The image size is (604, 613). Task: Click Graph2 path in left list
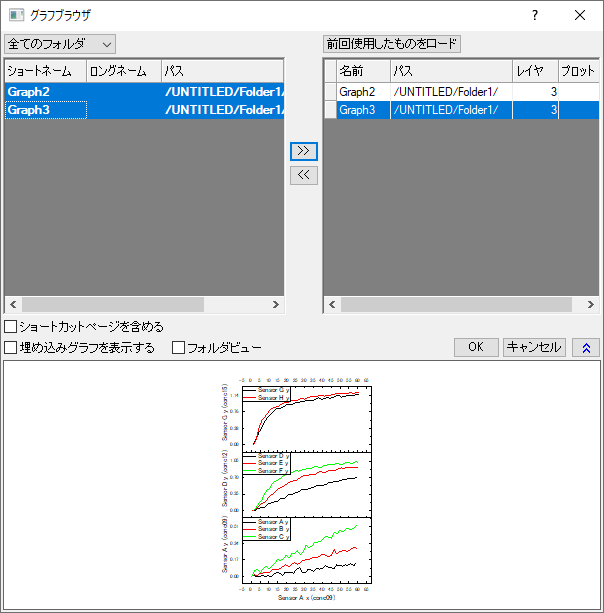[x=224, y=92]
